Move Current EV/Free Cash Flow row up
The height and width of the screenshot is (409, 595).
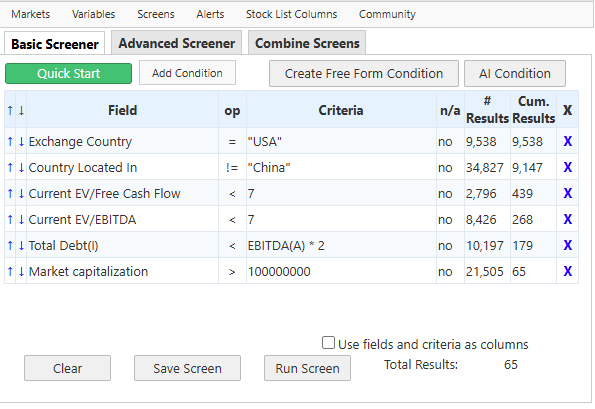click(10, 193)
